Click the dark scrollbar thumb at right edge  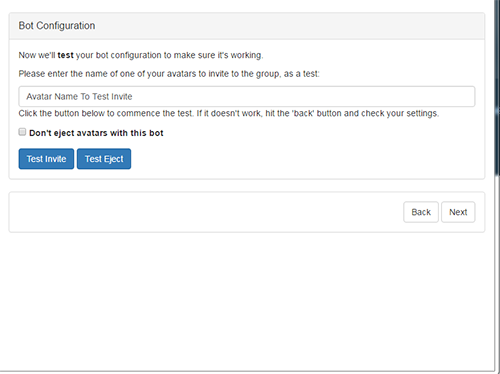497,87
